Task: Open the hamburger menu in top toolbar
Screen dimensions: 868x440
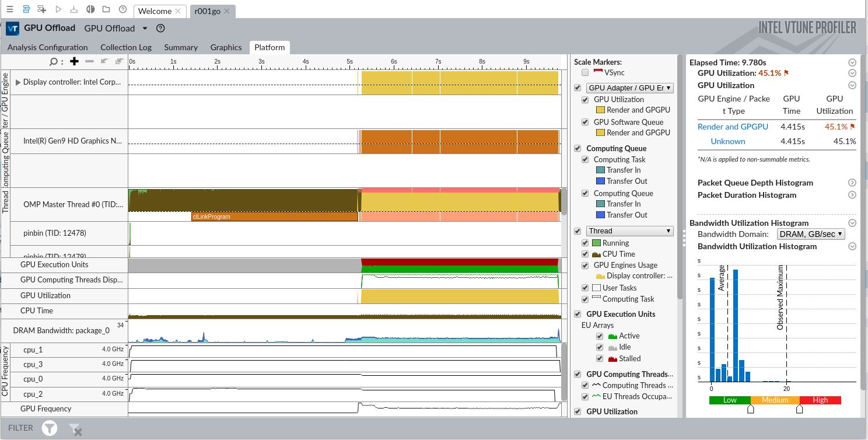Action: 9,10
